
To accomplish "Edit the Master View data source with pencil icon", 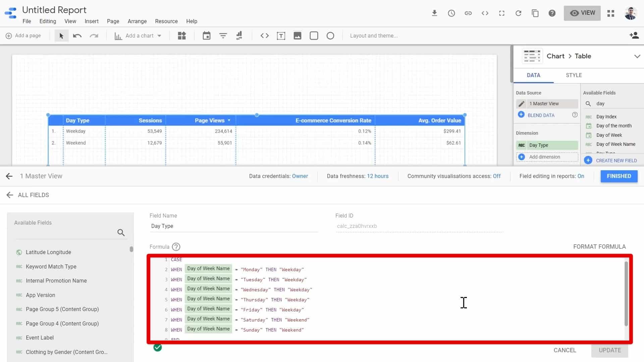I will [x=522, y=104].
